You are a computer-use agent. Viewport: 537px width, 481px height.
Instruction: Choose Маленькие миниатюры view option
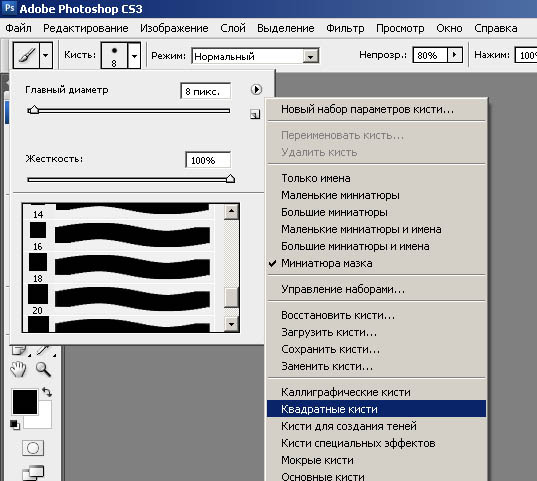tap(376, 195)
